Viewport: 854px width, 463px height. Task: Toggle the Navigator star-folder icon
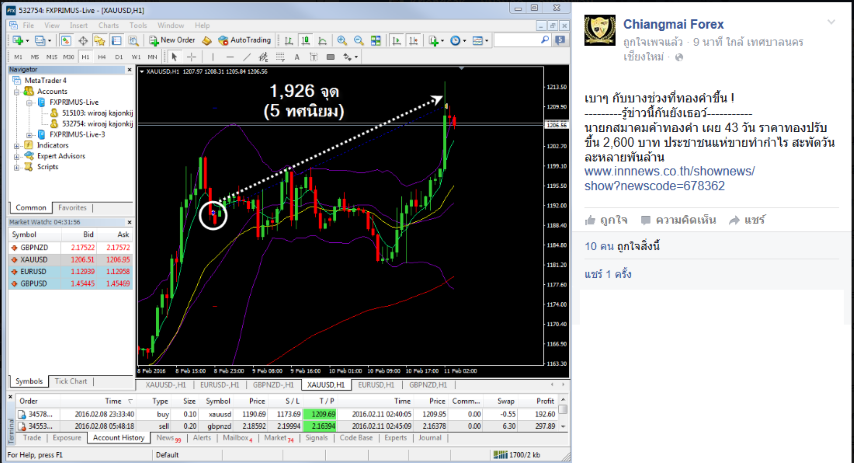click(x=99, y=40)
